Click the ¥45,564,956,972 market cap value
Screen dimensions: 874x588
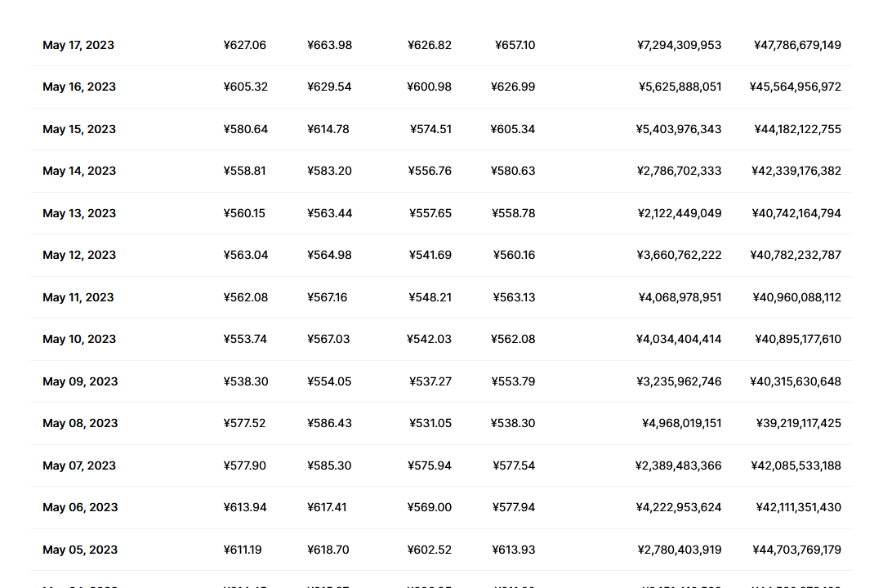point(796,87)
